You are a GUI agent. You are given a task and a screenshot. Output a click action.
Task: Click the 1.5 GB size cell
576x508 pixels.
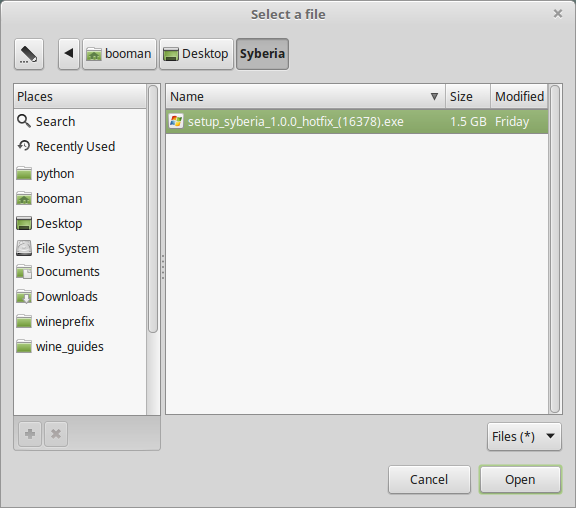coord(468,122)
